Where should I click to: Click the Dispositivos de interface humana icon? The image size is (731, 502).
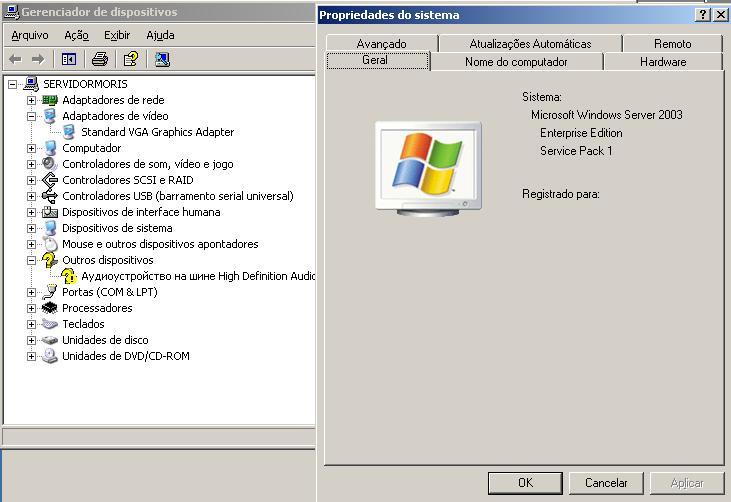coord(50,212)
